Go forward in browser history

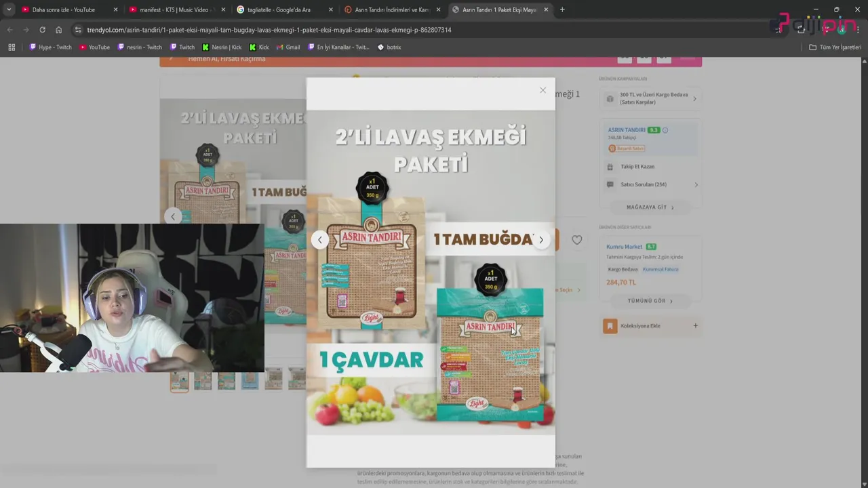26,30
